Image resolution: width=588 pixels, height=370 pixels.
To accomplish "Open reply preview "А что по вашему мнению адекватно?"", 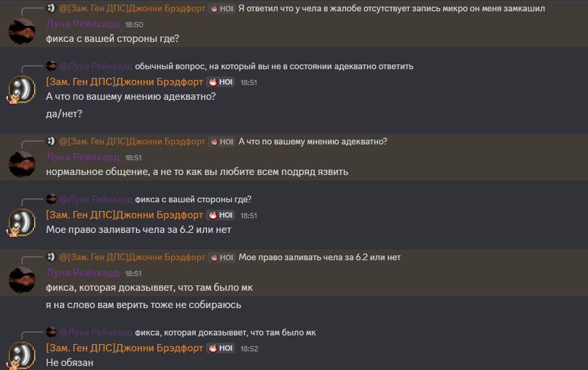I will [x=312, y=141].
